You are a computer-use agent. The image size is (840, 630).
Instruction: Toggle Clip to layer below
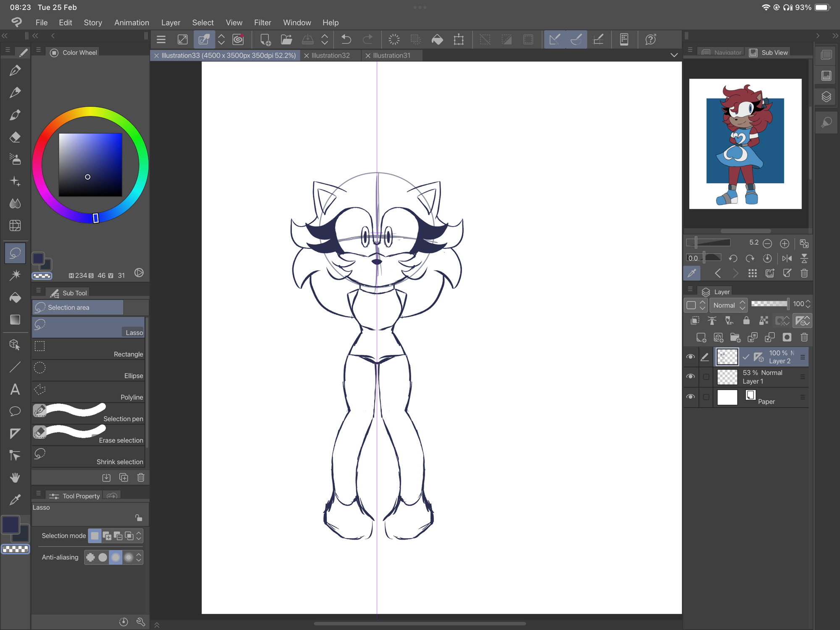695,321
